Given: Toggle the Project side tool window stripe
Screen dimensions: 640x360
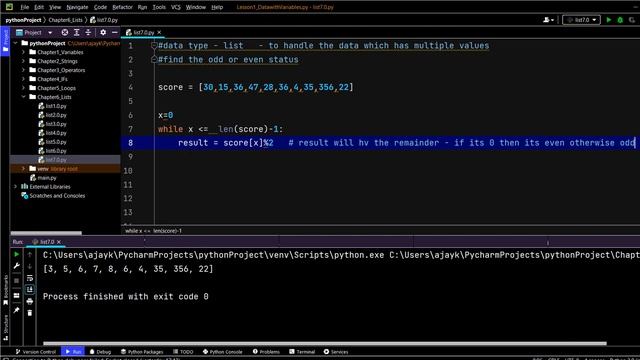Looking at the screenshot, I should tap(5, 41).
